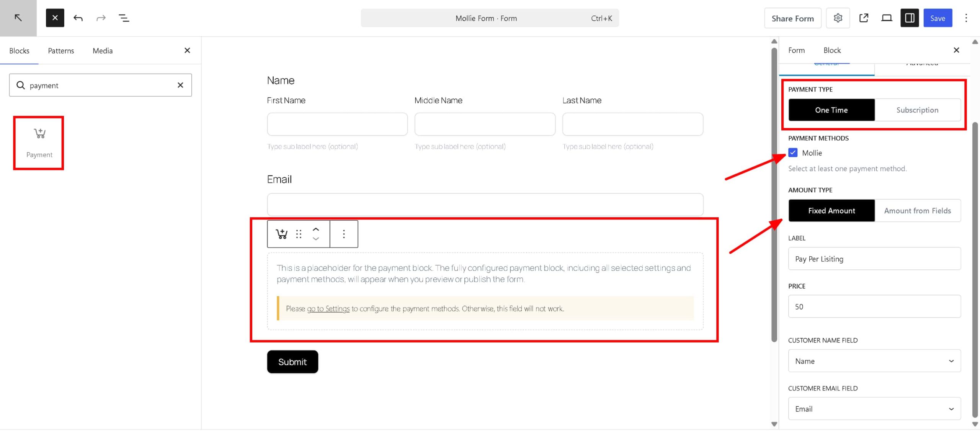Screen dimensions: 980x431
Task: Open form settings gear icon
Action: (838, 18)
